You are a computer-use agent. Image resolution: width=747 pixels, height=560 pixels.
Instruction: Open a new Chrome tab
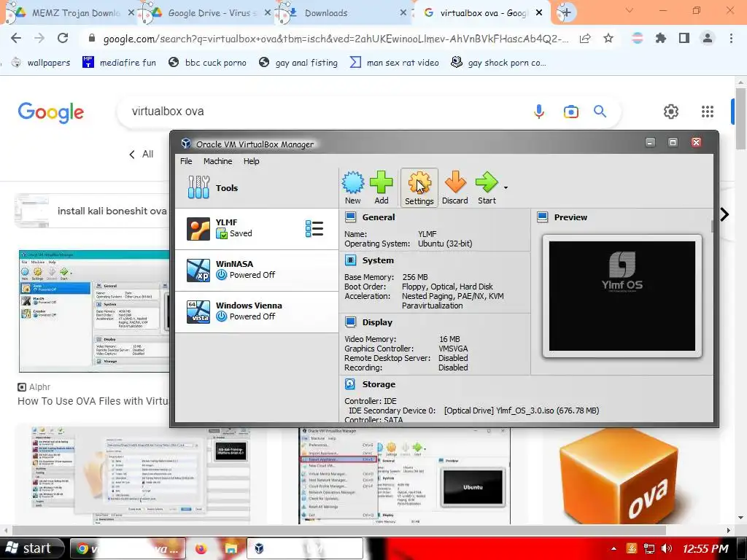pos(565,13)
